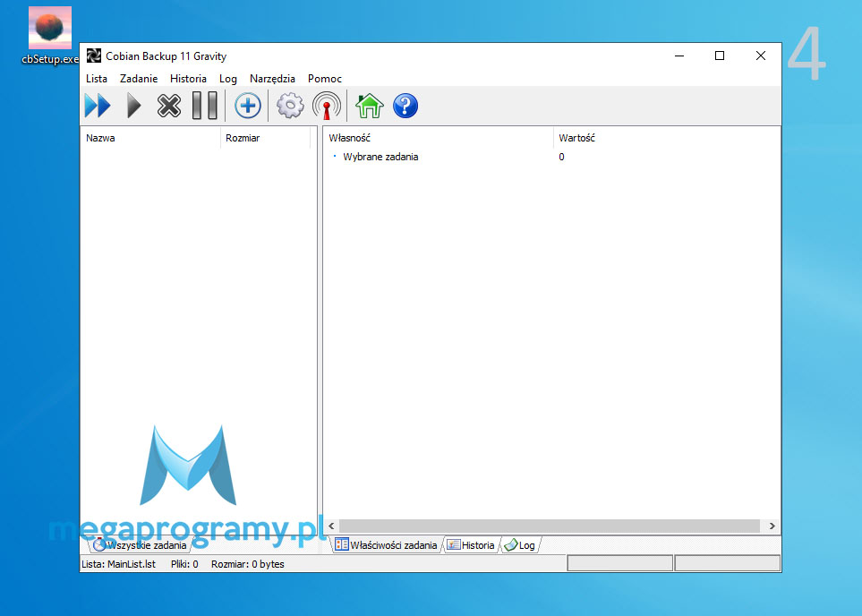
Task: Click the Rozmiar: 0 bytes status bar entry
Action: 247,564
